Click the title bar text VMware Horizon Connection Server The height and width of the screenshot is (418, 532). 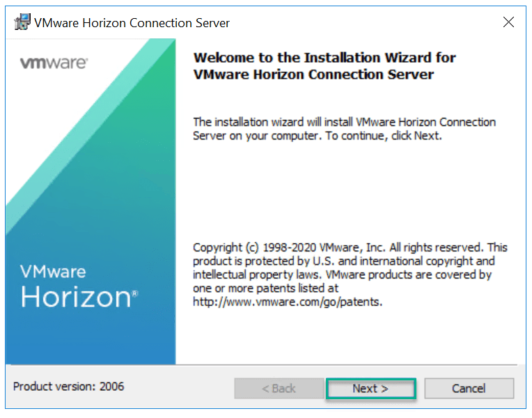pos(132,23)
